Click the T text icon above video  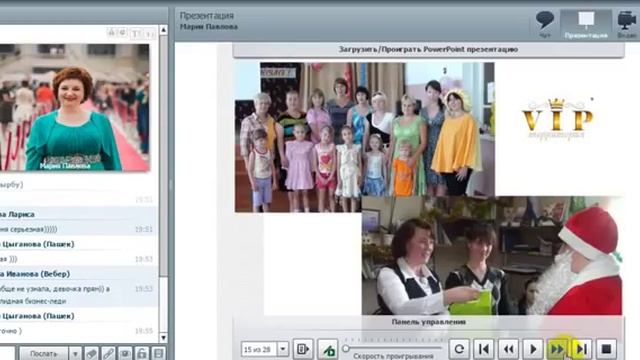(136, 33)
